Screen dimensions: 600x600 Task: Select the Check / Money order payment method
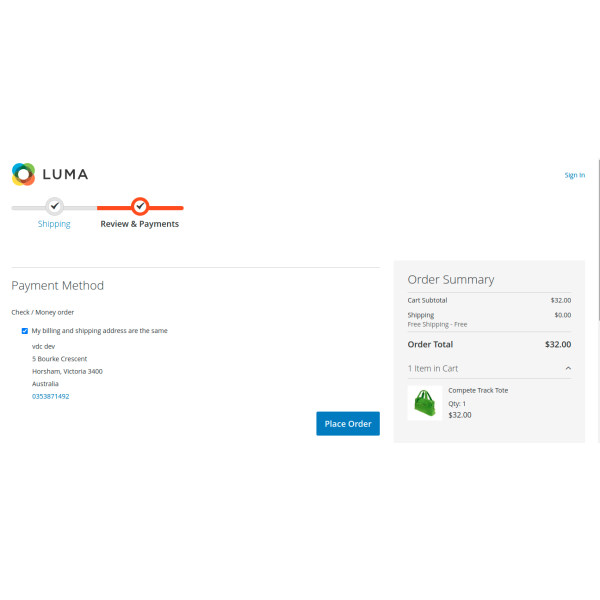coord(43,312)
